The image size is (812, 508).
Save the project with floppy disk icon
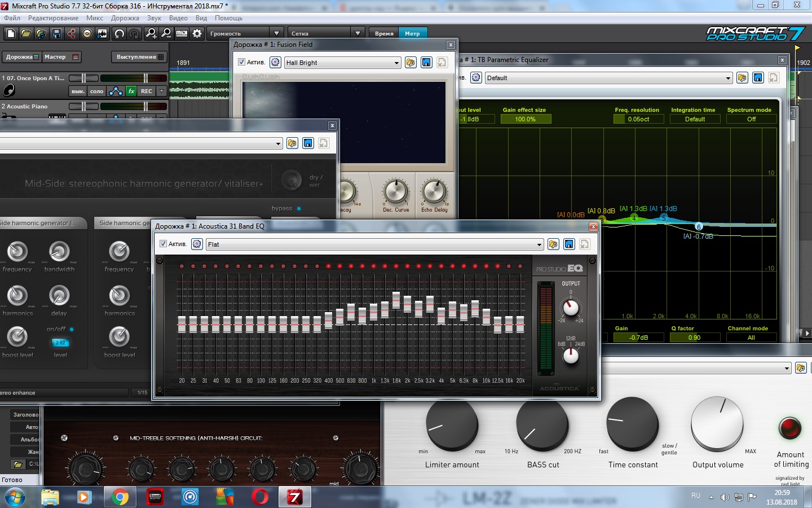tap(56, 34)
